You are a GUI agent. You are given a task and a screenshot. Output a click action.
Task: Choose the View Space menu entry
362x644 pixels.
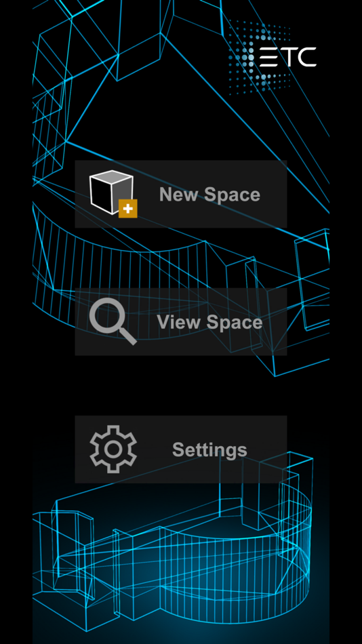point(181,321)
